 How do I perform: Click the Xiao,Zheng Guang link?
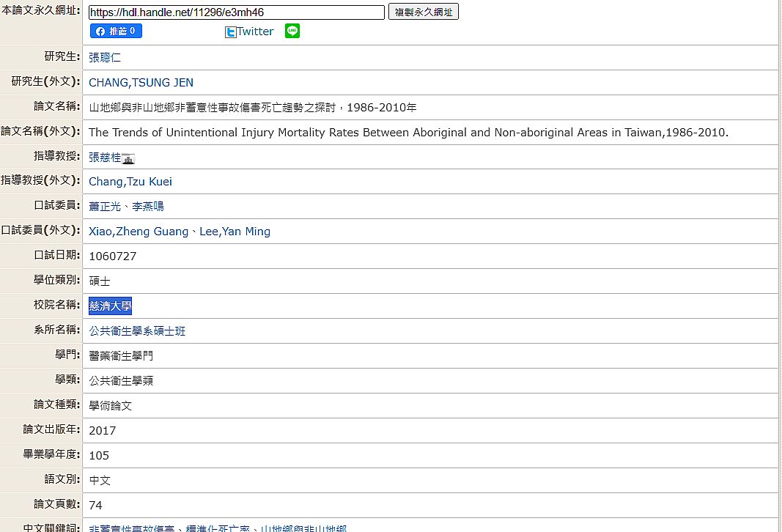tap(139, 231)
